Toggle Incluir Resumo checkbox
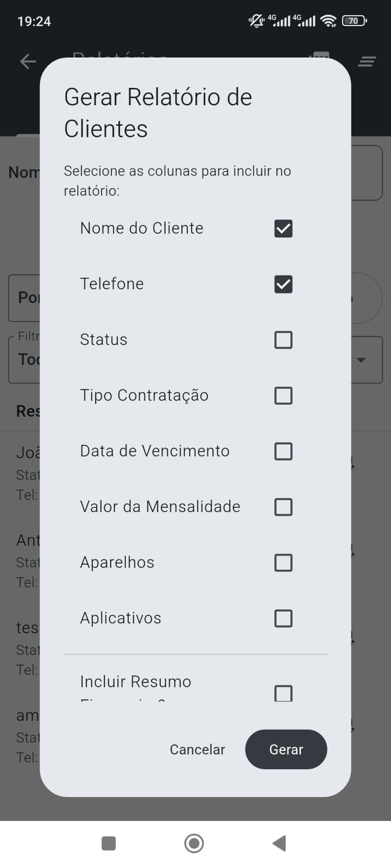 283,693
